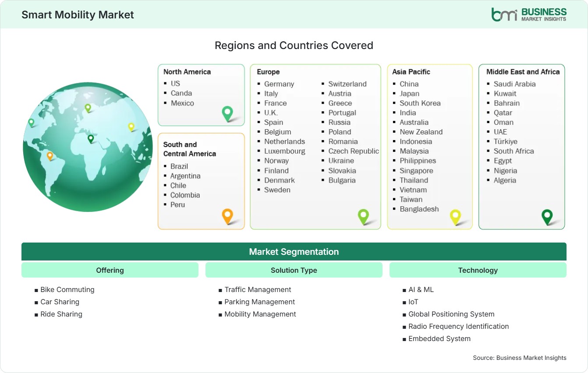The height and width of the screenshot is (373, 588).
Task: Click Luxembourg in the Europe list
Action: coord(285,151)
